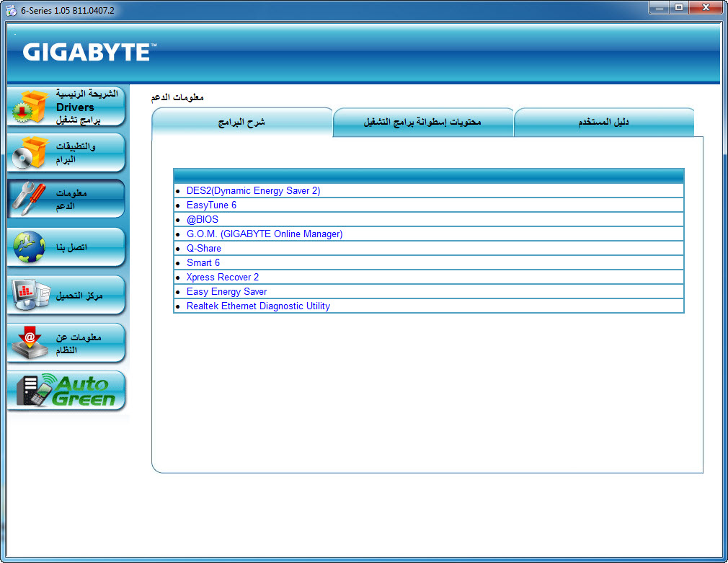728x563 pixels.
Task: Click the GIGABYTE logo in header
Action: pos(89,52)
